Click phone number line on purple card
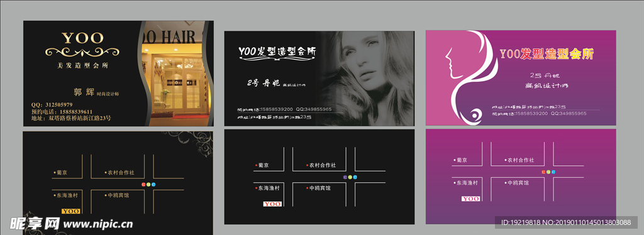The height and width of the screenshot is (235, 644). 539,113
